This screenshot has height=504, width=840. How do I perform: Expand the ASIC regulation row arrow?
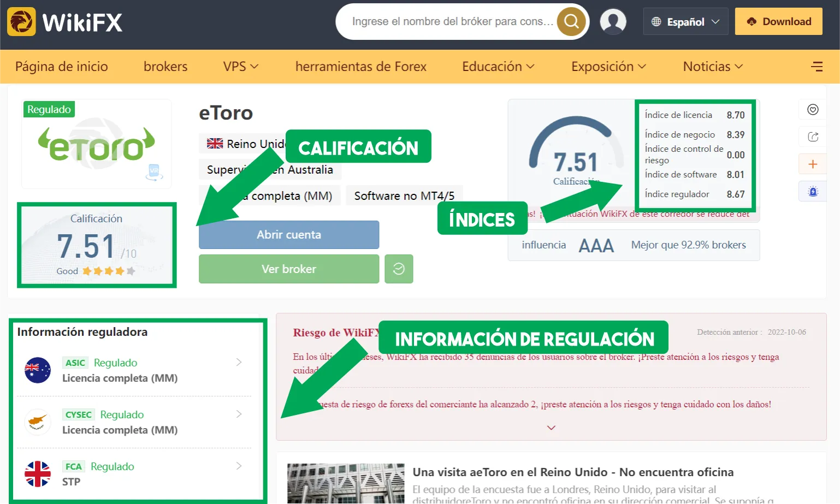pos(239,362)
